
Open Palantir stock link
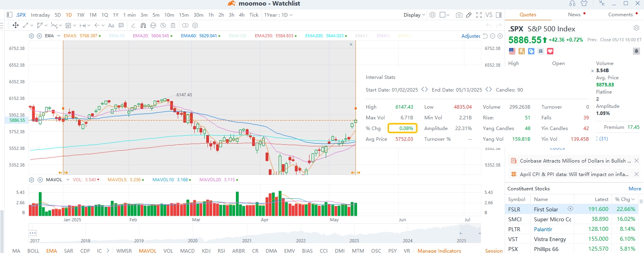tap(543, 229)
